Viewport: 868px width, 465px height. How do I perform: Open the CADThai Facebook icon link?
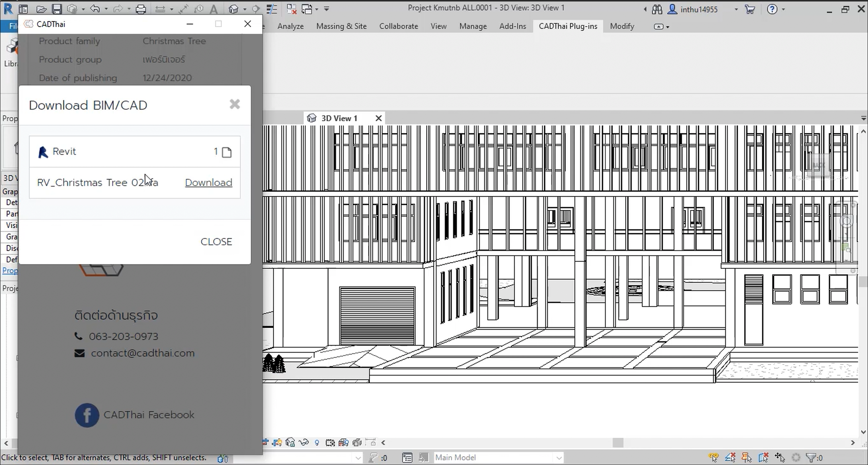(87, 415)
